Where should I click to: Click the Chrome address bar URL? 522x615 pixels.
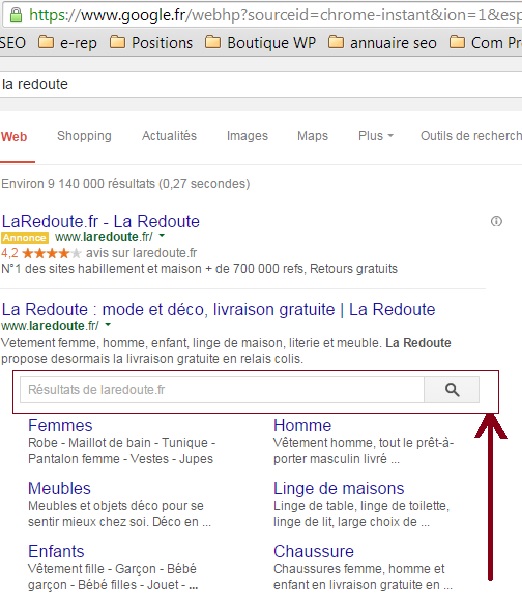click(275, 15)
